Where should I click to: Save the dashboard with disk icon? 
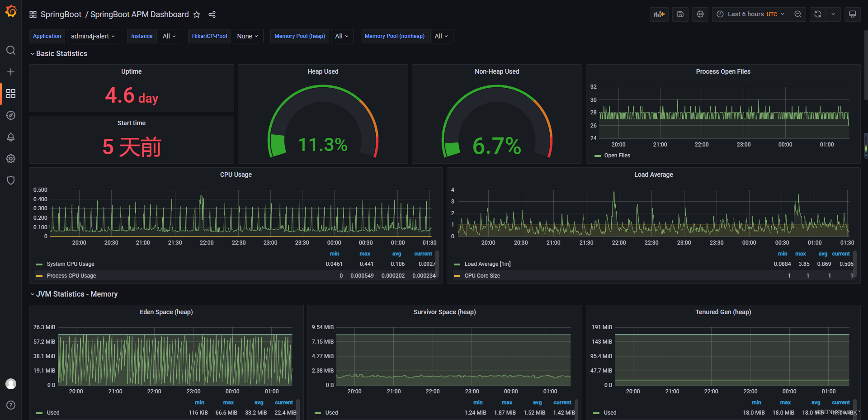pos(680,14)
